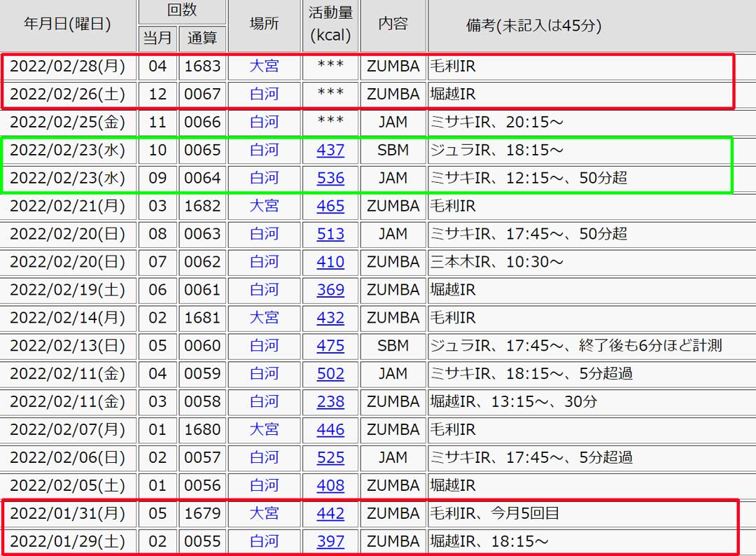The width and height of the screenshot is (756, 556).
Task: Click 白河 in the 2022/02/06 row
Action: pos(264,458)
